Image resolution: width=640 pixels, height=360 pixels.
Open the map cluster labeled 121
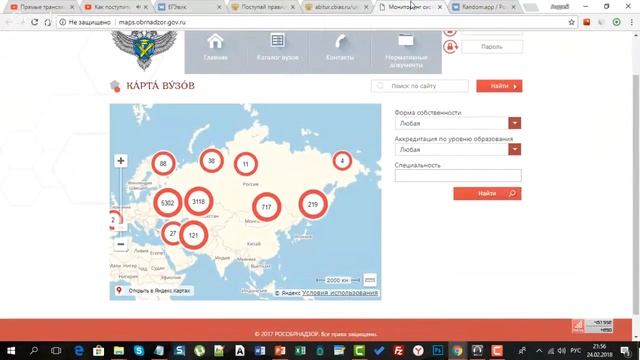point(193,236)
